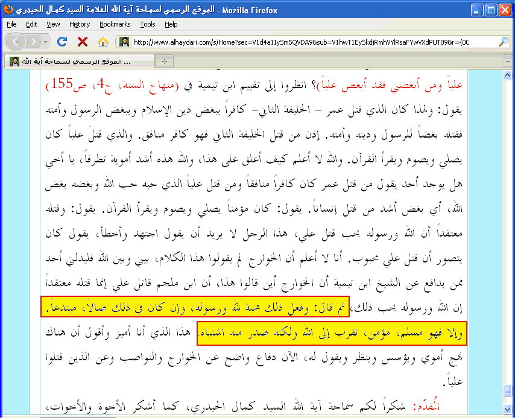Maximize the Firefox window

[x=491, y=10]
